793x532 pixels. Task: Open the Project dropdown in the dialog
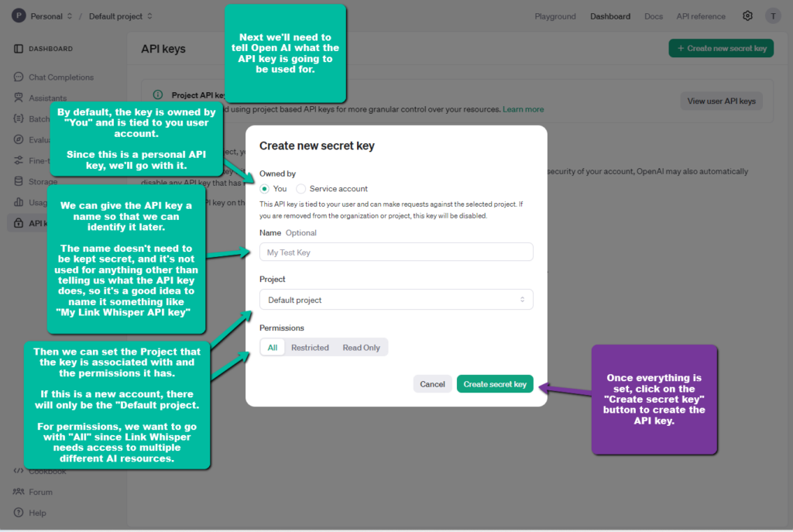(396, 300)
